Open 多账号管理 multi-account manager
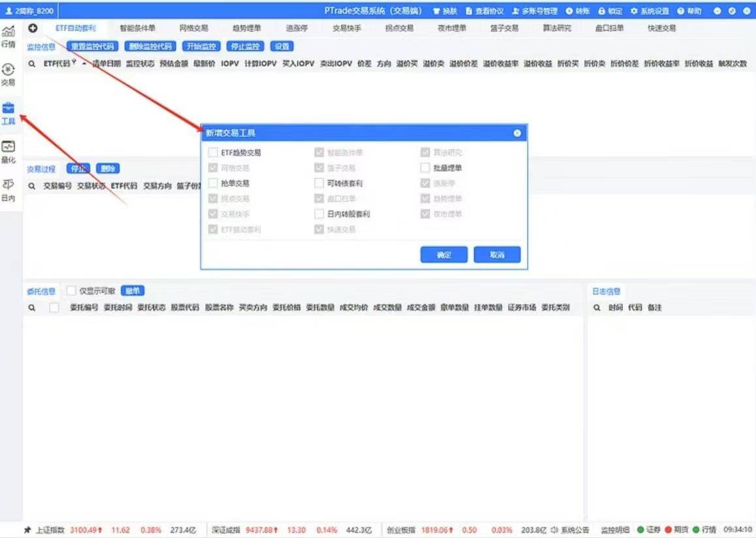Image resolution: width=756 pixels, height=538 pixels. (535, 10)
